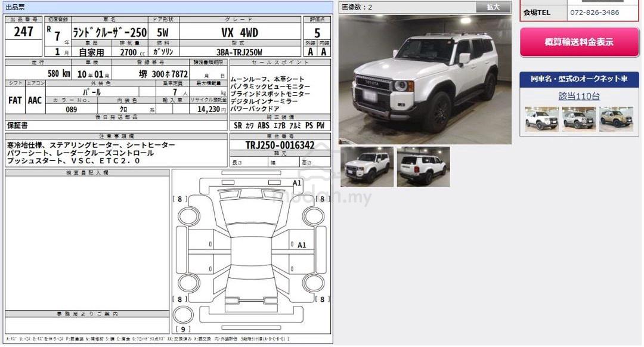Click the color number 089

point(71,109)
